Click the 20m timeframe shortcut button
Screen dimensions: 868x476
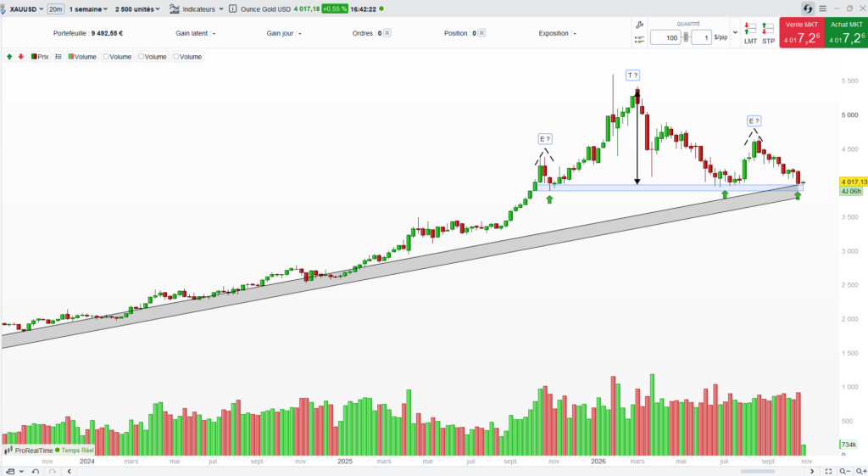pyautogui.click(x=55, y=8)
